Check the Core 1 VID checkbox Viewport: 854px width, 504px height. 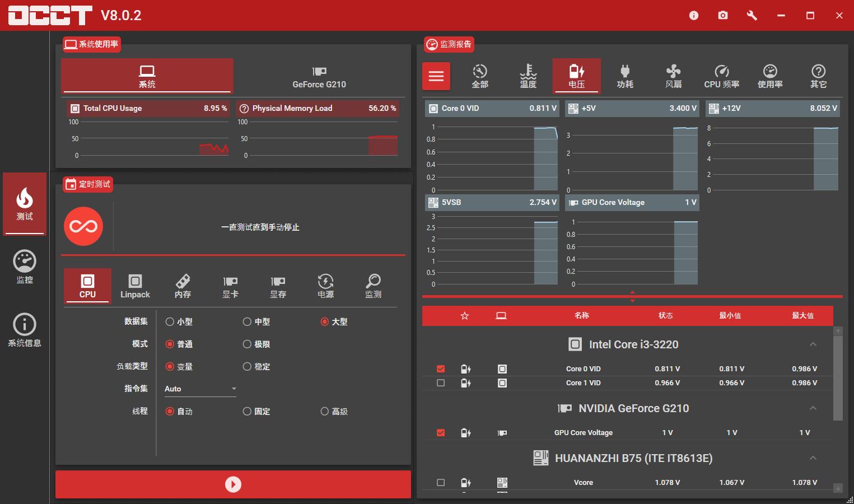(x=441, y=383)
